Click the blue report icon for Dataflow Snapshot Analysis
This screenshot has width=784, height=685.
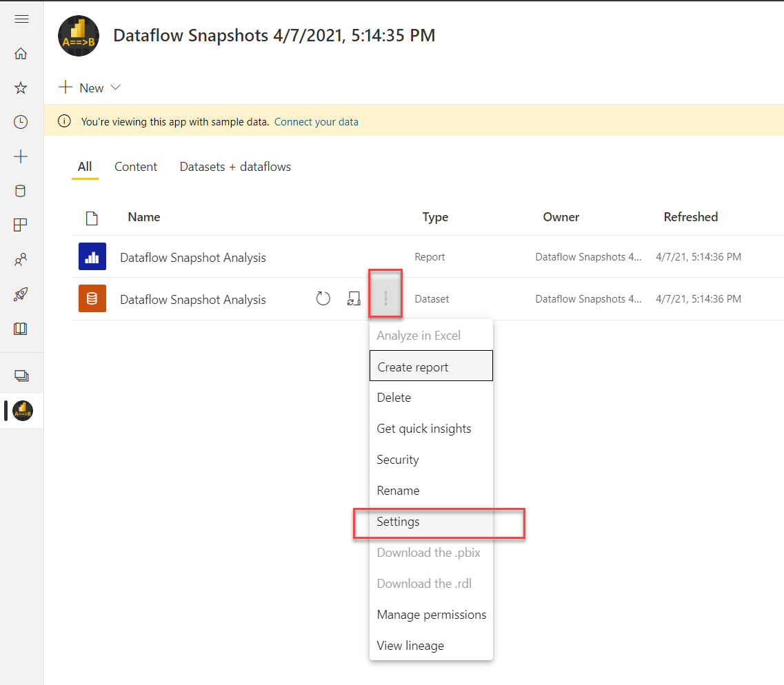coord(92,256)
